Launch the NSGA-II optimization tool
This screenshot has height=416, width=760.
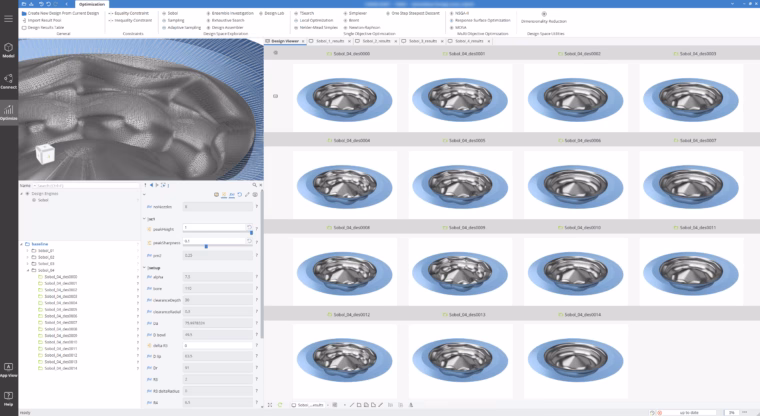point(459,13)
